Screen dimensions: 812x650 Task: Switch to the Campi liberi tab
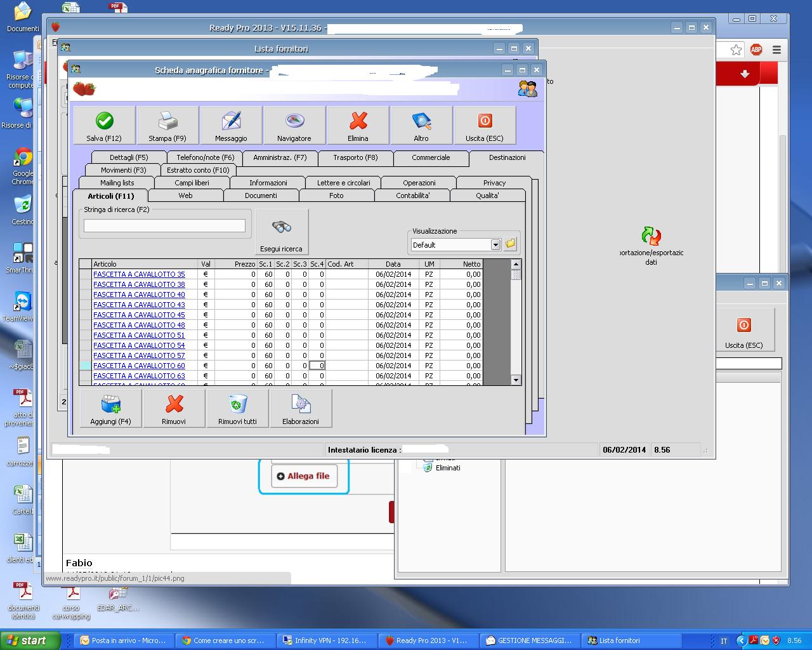(x=192, y=183)
